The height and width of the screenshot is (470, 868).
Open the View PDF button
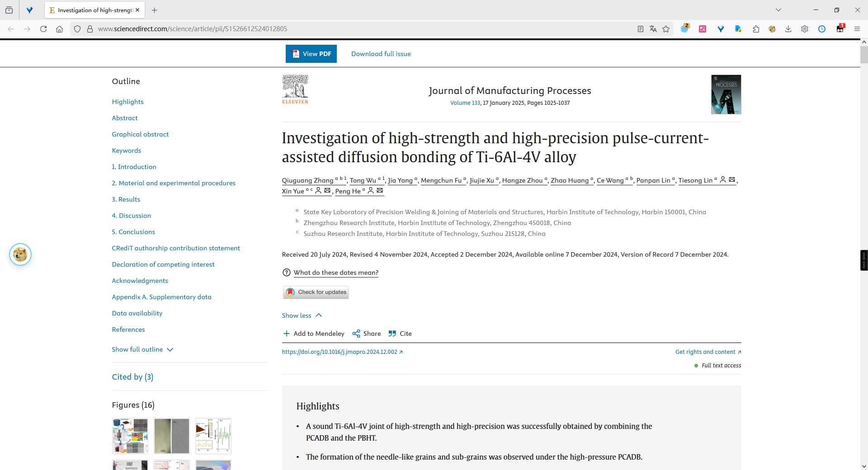311,54
